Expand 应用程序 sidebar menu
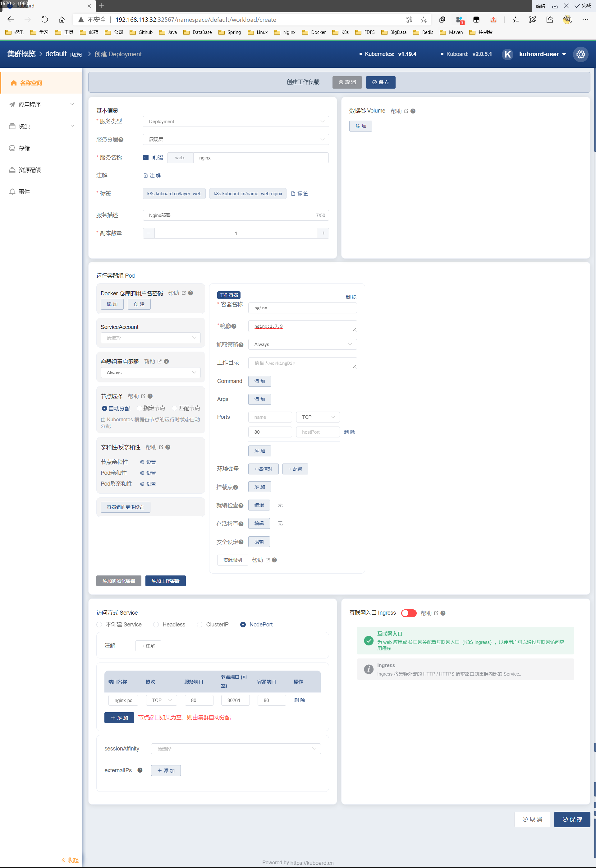 (41, 105)
